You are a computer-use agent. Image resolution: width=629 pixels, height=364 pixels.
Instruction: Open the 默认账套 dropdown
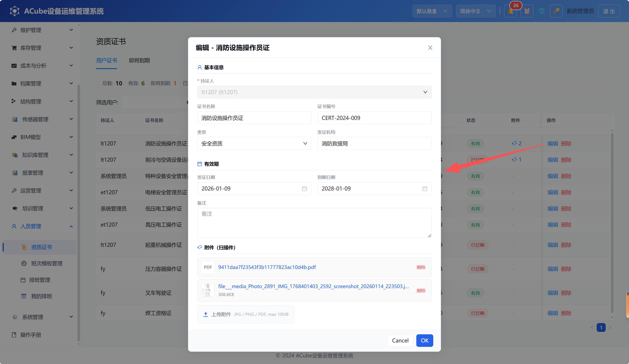[432, 11]
